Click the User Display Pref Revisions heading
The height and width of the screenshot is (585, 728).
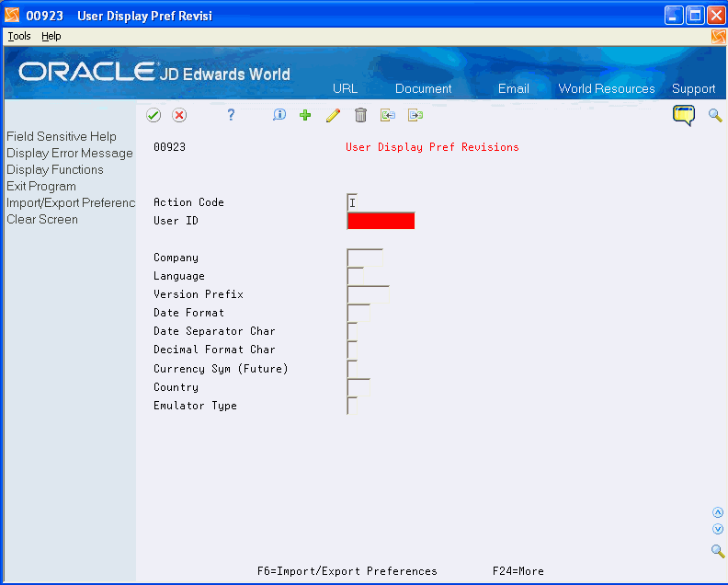coord(432,147)
